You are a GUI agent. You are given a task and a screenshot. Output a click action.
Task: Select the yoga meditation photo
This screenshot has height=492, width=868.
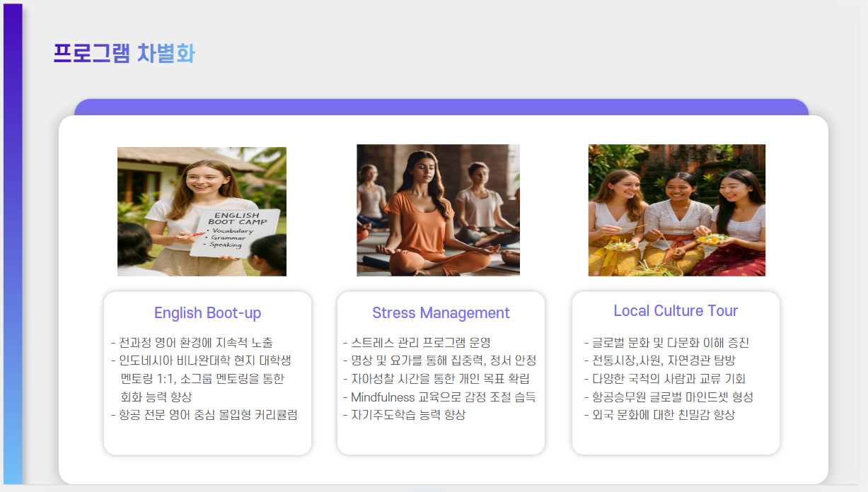[x=438, y=210]
